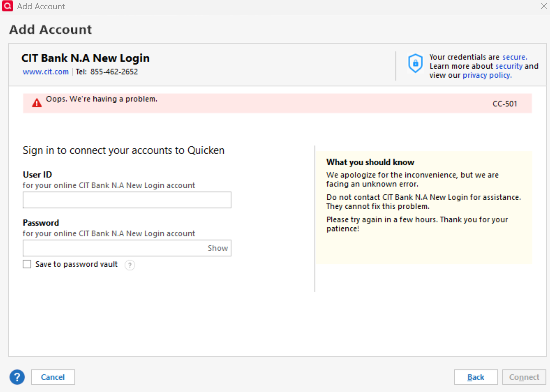Click the Quicken logo icon in title bar
Viewport: 550px width, 392px height.
pos(7,6)
